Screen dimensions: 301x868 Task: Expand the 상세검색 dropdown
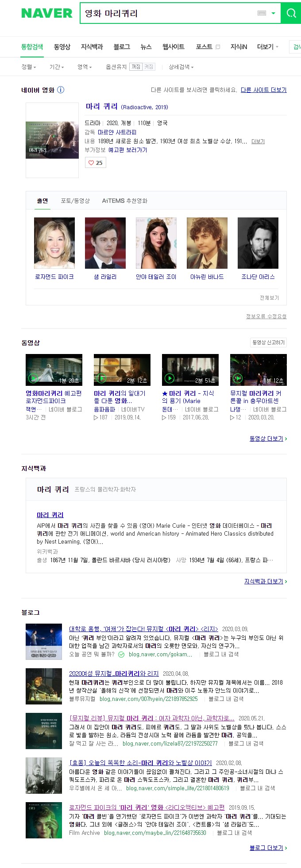pyautogui.click(x=181, y=67)
